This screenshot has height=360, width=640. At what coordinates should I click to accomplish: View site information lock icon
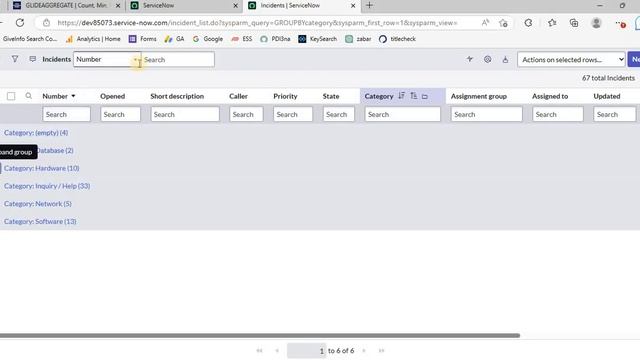coord(46,23)
